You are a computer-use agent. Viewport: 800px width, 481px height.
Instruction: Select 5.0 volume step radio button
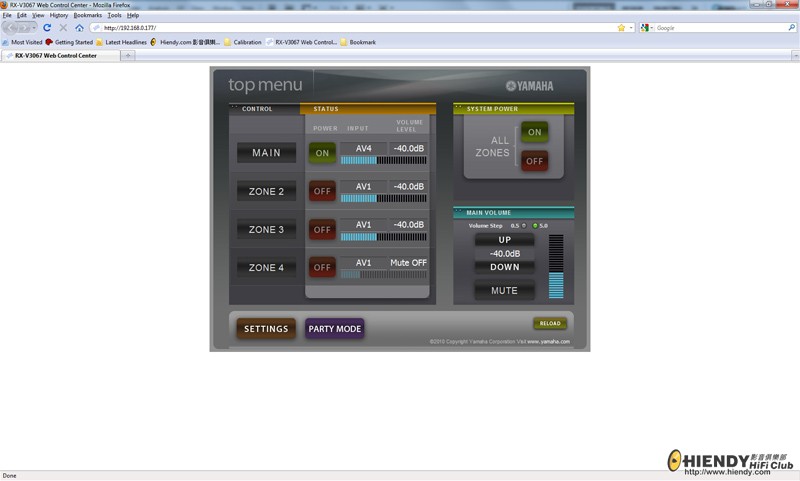click(x=535, y=225)
